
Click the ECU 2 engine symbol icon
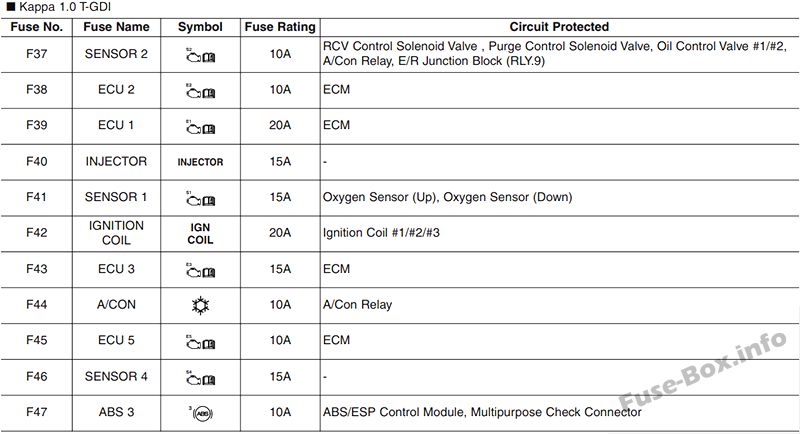201,91
